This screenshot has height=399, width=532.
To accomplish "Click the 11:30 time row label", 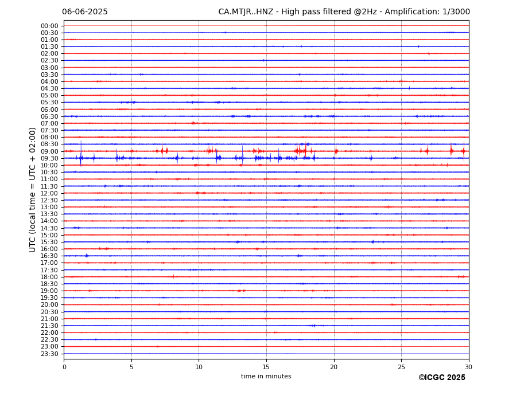I will pos(49,186).
